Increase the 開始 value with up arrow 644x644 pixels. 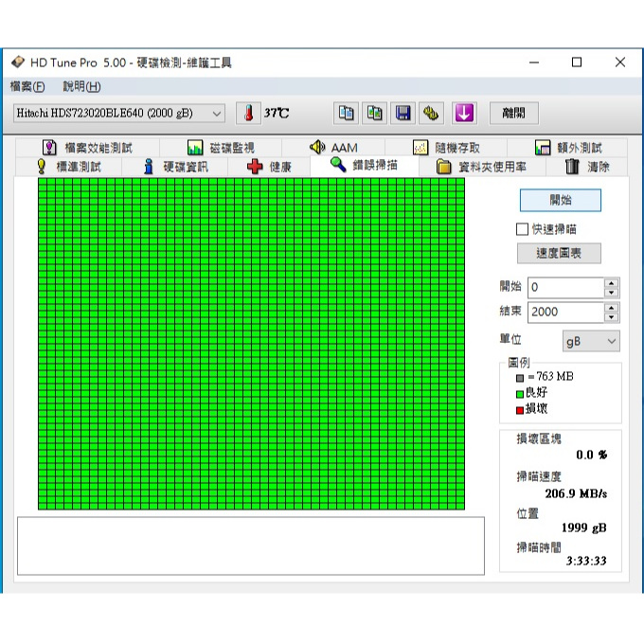(612, 283)
